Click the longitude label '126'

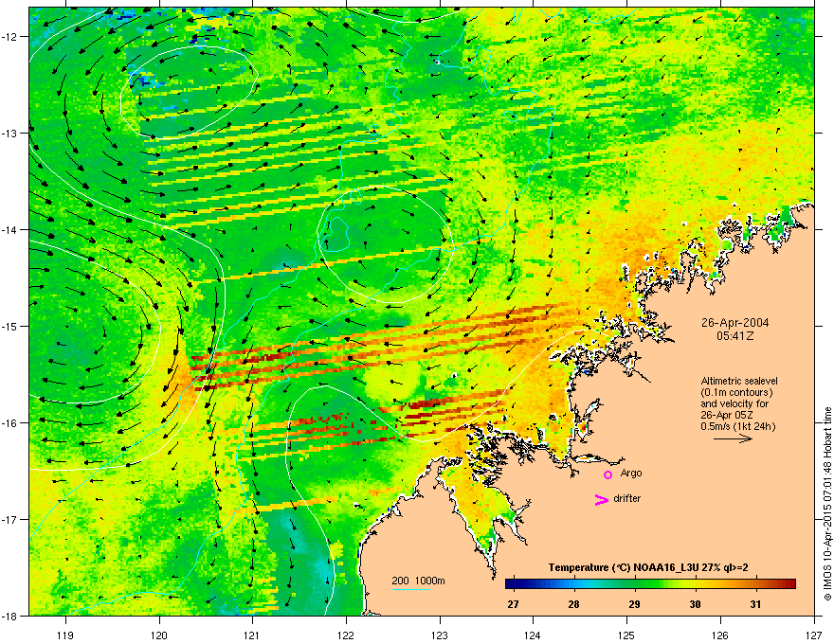(x=720, y=635)
